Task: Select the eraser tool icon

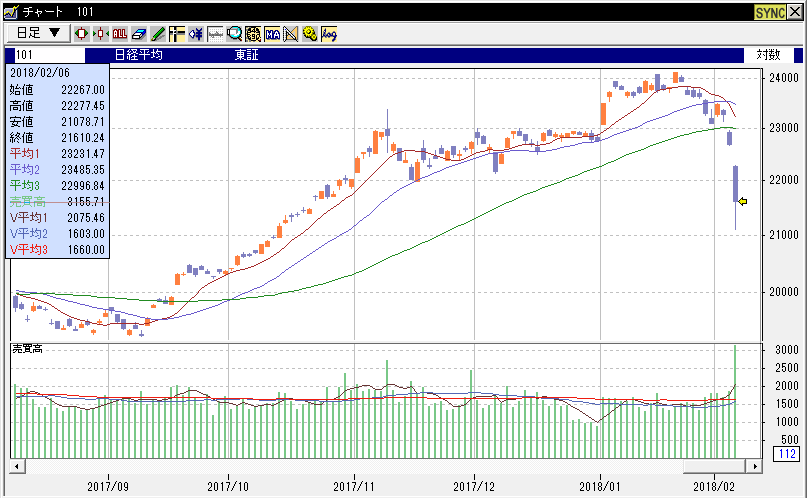Action: pyautogui.click(x=139, y=33)
